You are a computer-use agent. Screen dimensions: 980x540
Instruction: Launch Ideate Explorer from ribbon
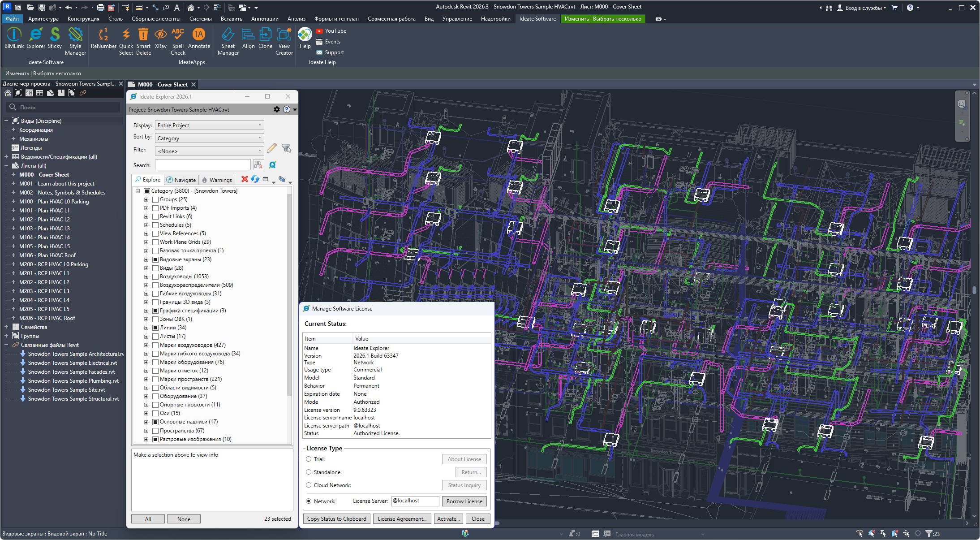tap(36, 38)
